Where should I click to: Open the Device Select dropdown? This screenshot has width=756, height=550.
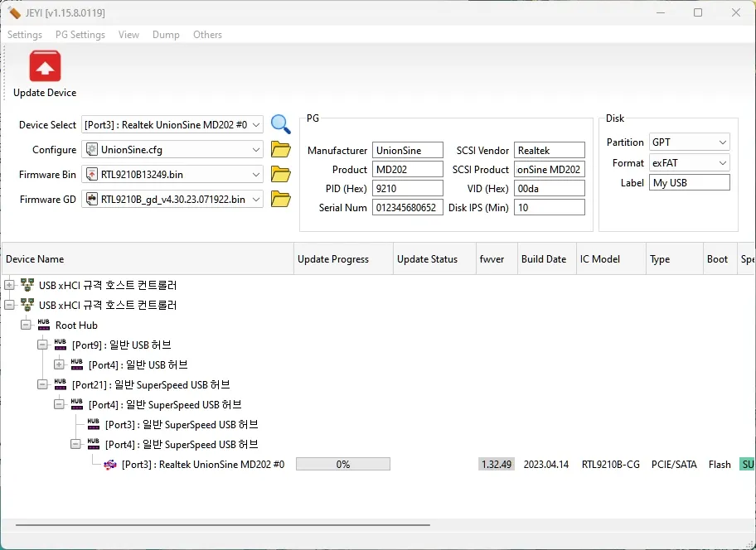(x=256, y=125)
